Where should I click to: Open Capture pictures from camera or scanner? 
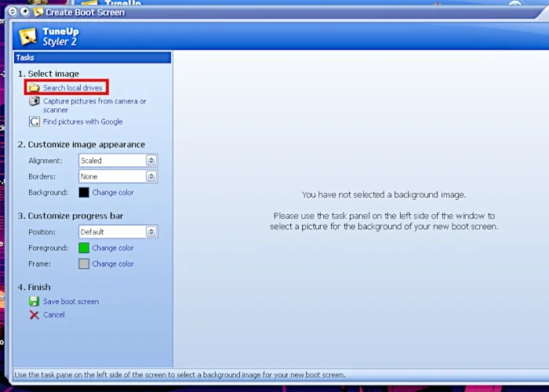tap(95, 105)
